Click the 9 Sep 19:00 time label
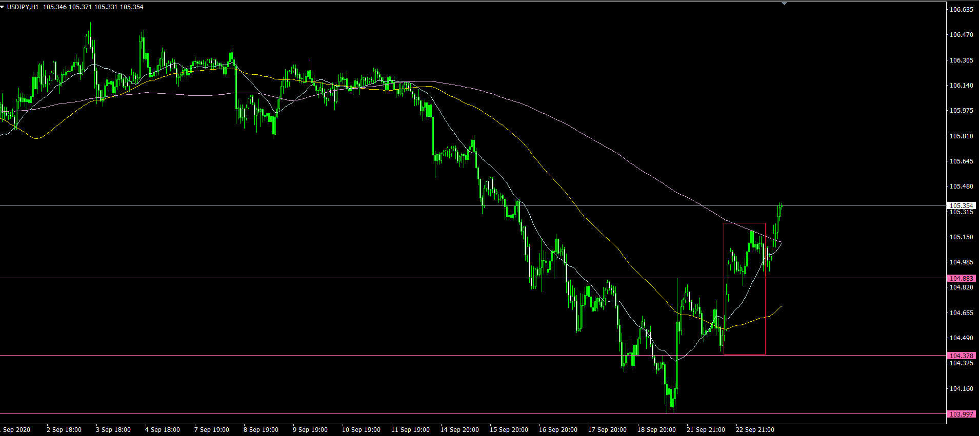 point(310,430)
